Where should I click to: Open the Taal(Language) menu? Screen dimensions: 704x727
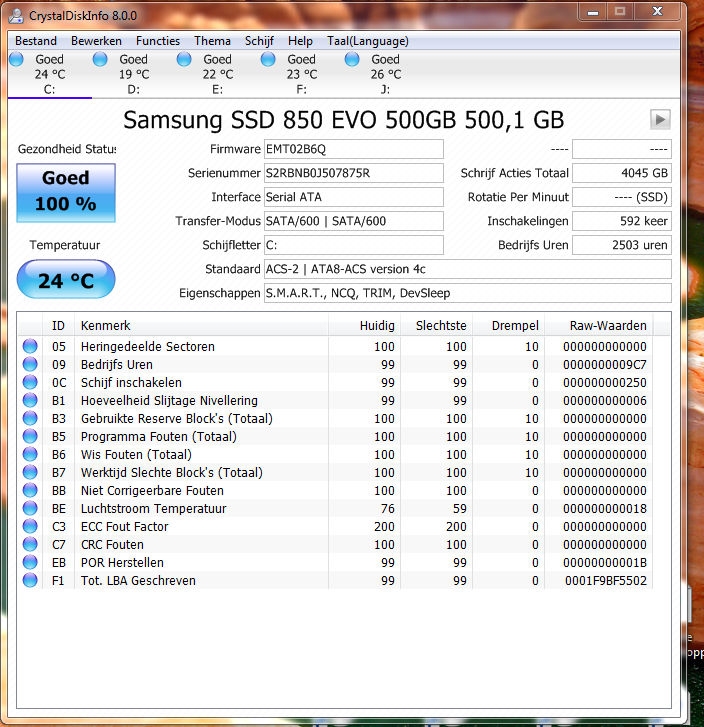[367, 41]
